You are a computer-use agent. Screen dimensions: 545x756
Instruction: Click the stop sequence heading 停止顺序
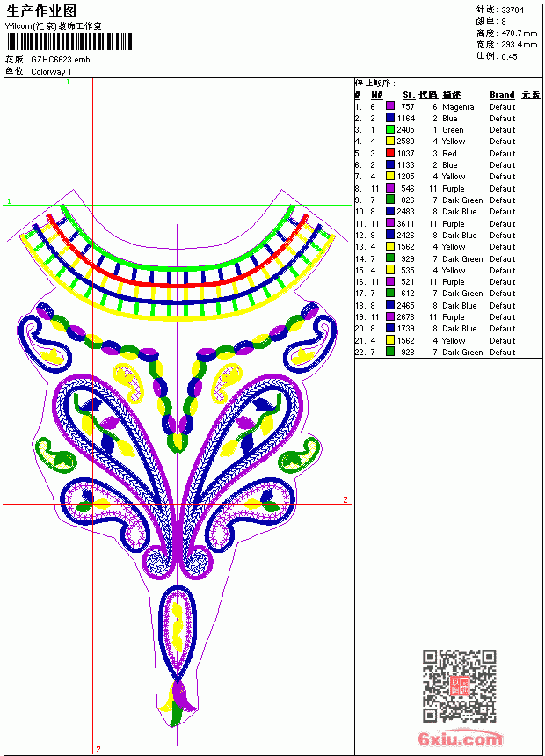click(x=375, y=84)
